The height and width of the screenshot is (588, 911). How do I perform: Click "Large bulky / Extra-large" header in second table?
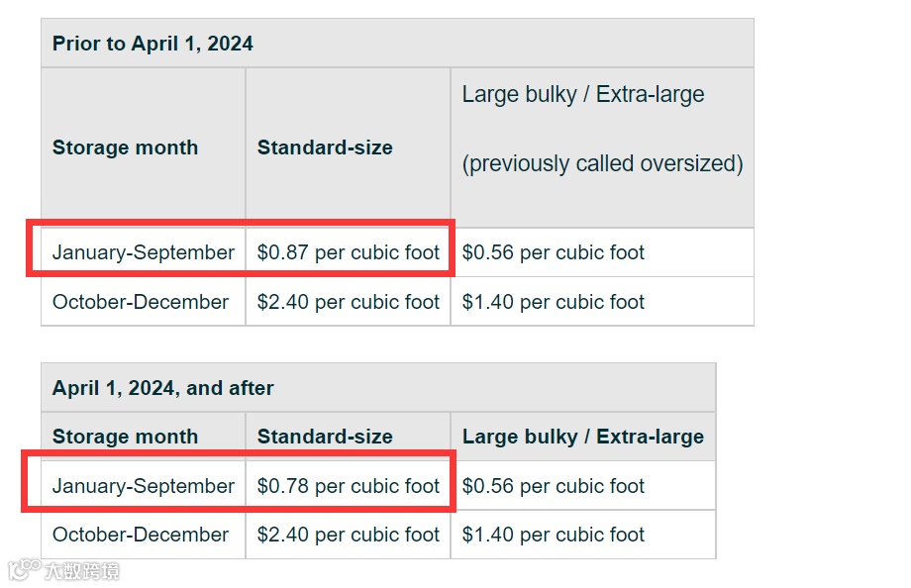pos(582,437)
